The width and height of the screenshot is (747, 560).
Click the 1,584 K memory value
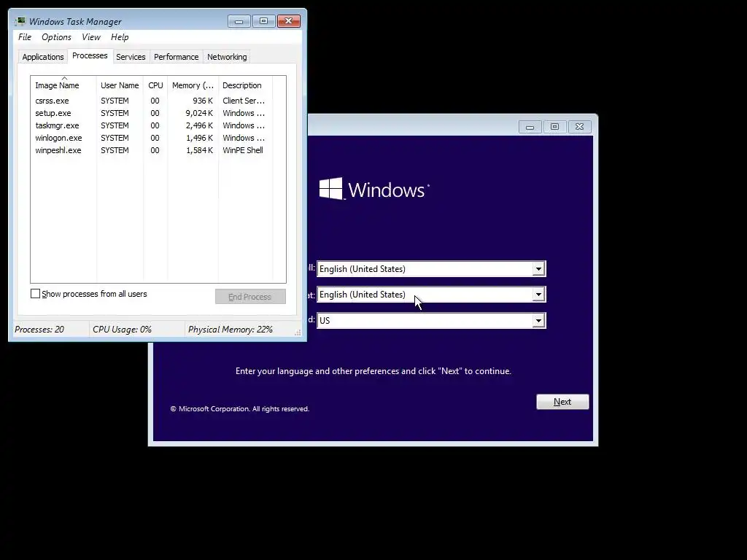[200, 150]
